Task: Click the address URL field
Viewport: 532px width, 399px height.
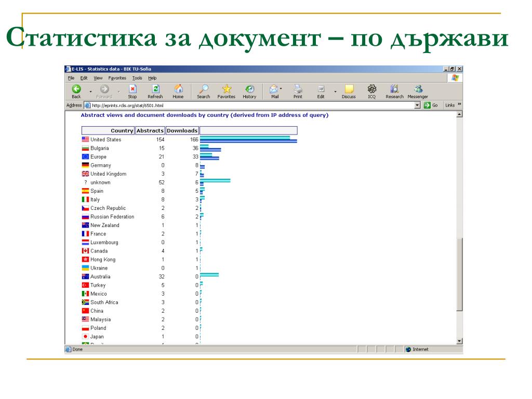Action: pyautogui.click(x=253, y=105)
